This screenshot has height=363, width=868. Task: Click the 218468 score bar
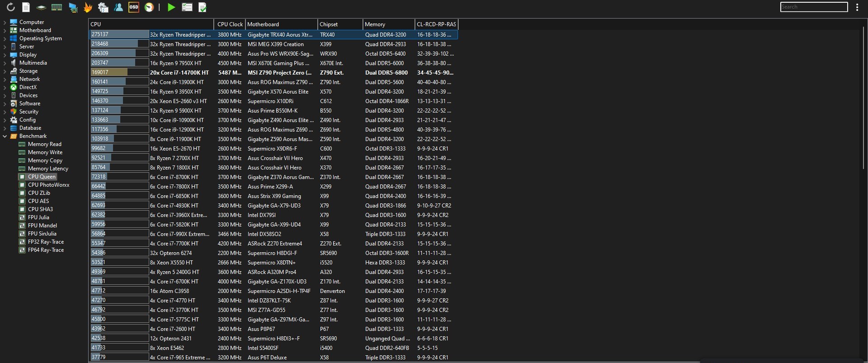click(119, 44)
